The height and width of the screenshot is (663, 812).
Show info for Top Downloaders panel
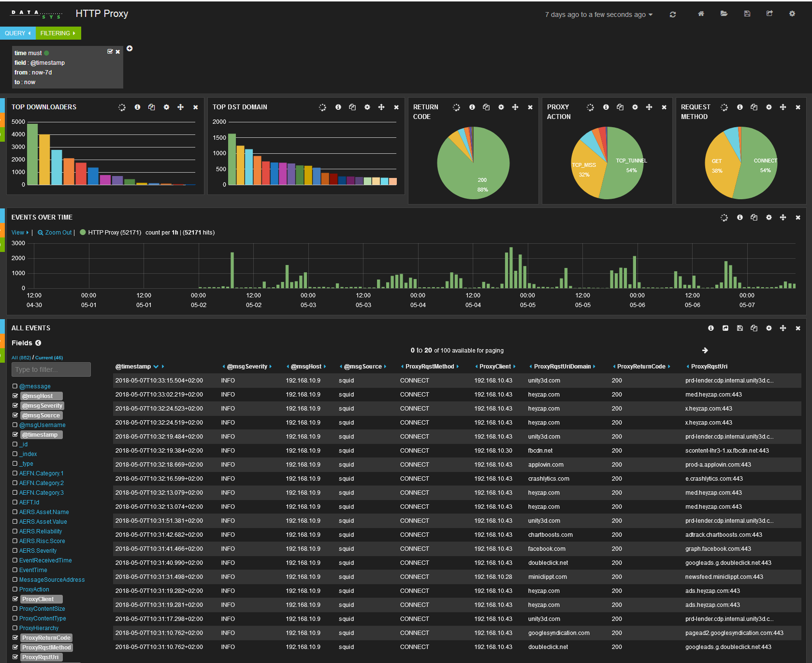tap(137, 107)
